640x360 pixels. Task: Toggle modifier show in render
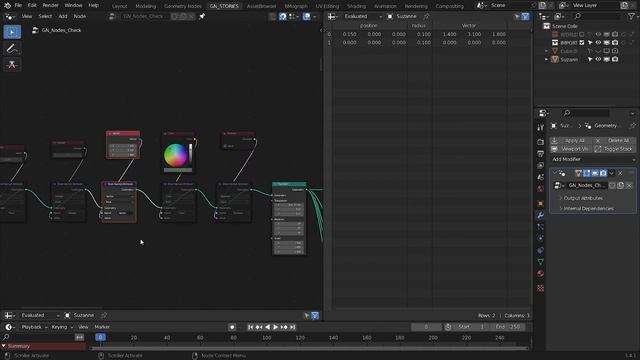click(603, 173)
